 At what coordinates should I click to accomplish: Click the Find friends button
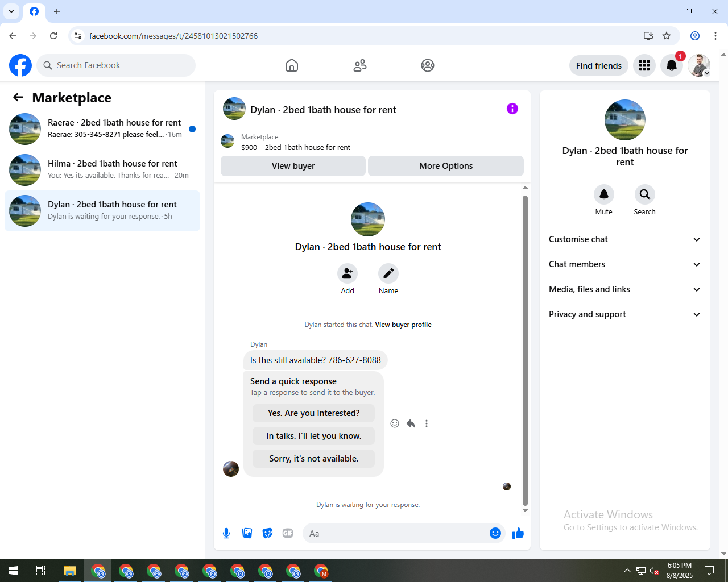(x=599, y=65)
